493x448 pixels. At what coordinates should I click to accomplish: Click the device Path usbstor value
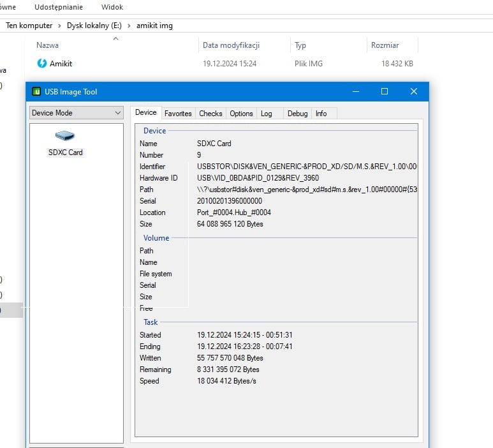pyautogui.click(x=307, y=190)
